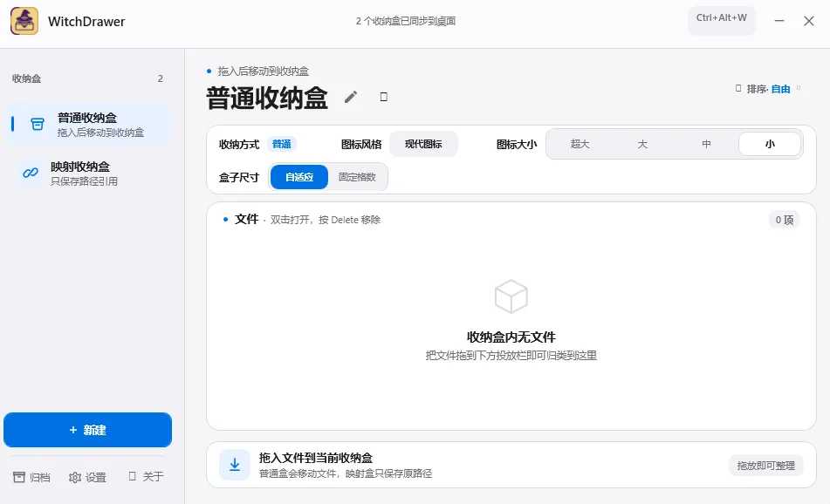Create a new box with the 新建 button
The width and height of the screenshot is (830, 504).
point(87,430)
